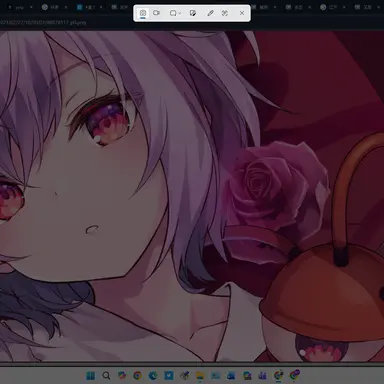
Task: Open Microsoft Edge from the taskbar
Action: [153, 376]
